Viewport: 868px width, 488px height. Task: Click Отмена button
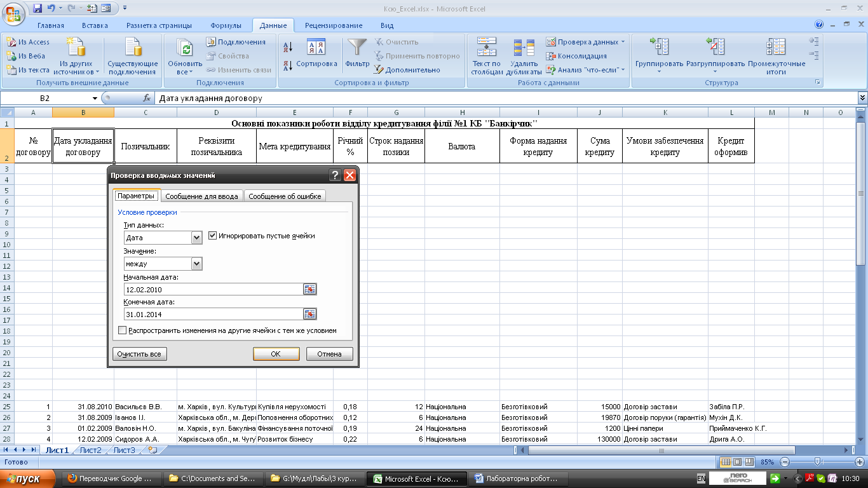329,354
